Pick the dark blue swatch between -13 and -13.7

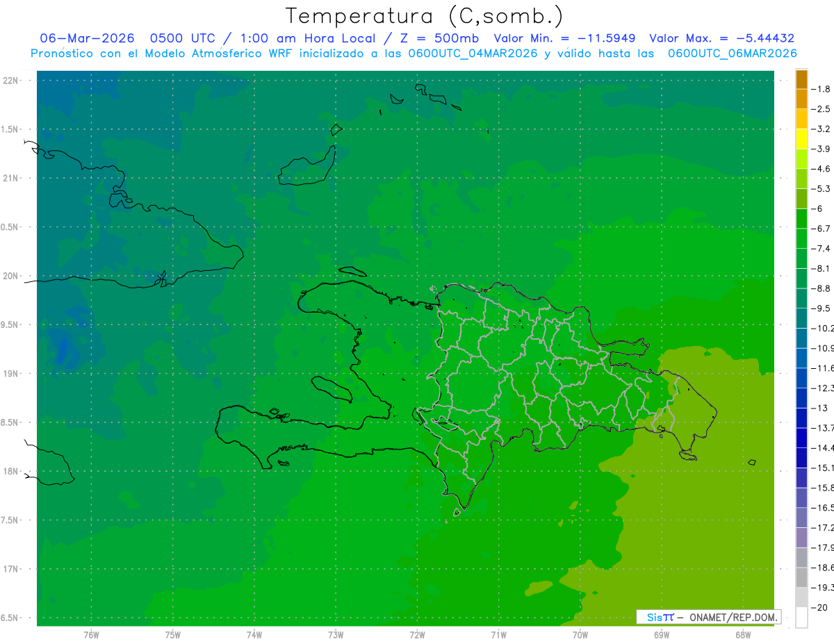point(801,418)
